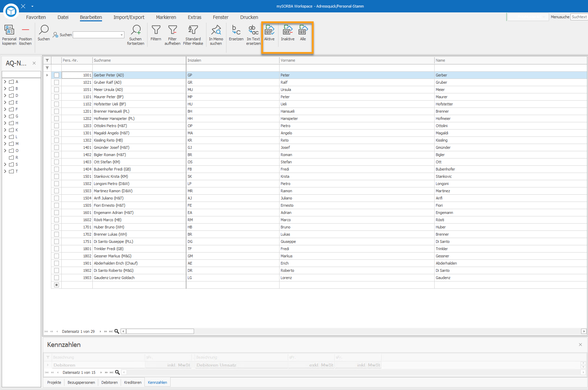Image resolution: width=588 pixels, height=390 pixels.
Task: Open the Import/Export ribbon tab
Action: click(x=129, y=17)
